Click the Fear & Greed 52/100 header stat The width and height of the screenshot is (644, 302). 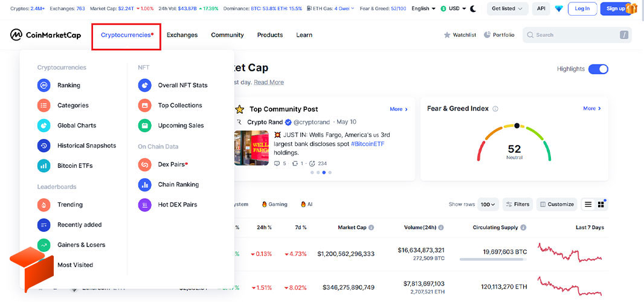(x=383, y=8)
